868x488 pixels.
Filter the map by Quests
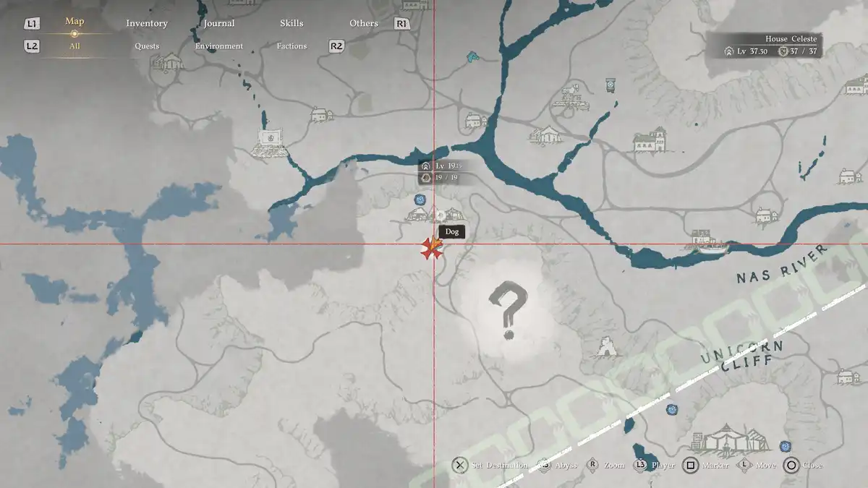(147, 46)
